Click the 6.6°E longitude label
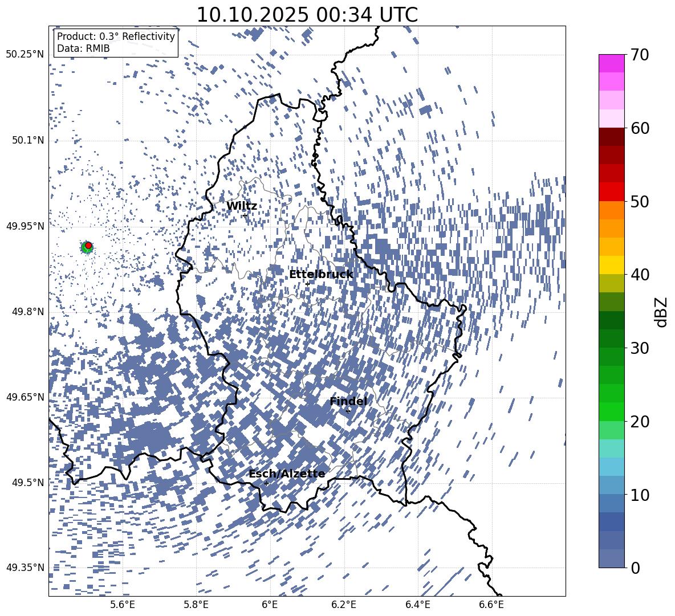The width and height of the screenshot is (675, 616). 491,605
